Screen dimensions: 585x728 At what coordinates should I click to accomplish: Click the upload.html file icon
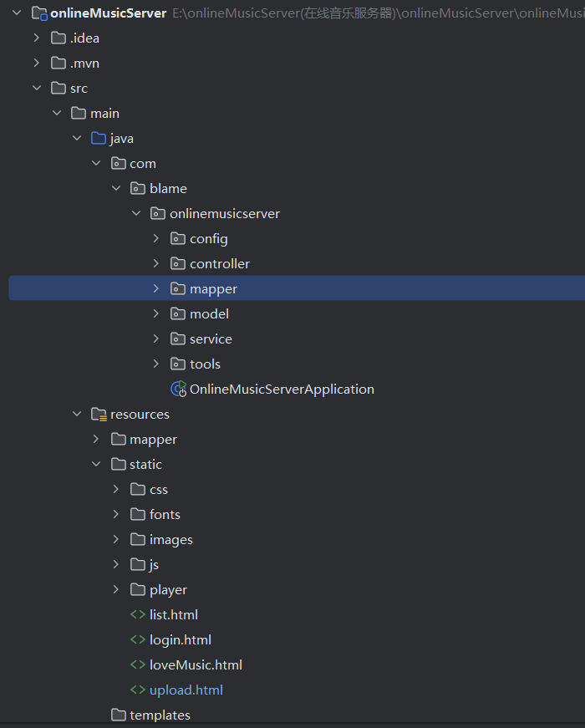(138, 690)
